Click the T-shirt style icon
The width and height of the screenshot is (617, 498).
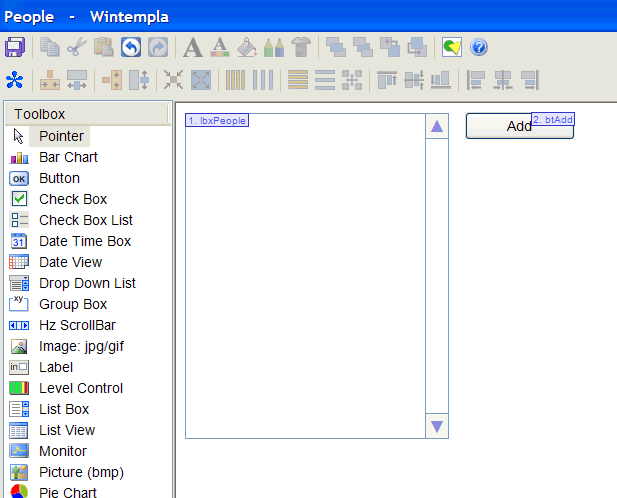(x=301, y=47)
